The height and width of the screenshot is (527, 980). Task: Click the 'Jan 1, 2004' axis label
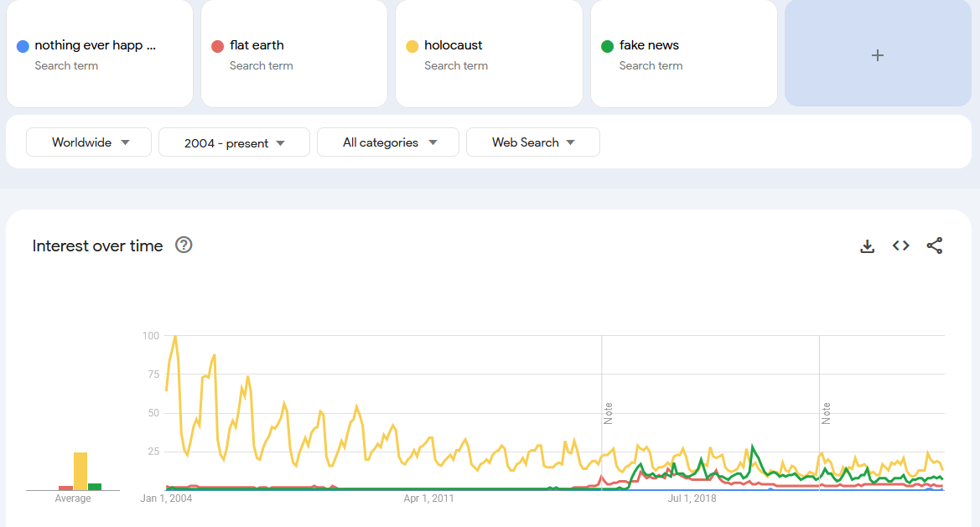tap(166, 499)
